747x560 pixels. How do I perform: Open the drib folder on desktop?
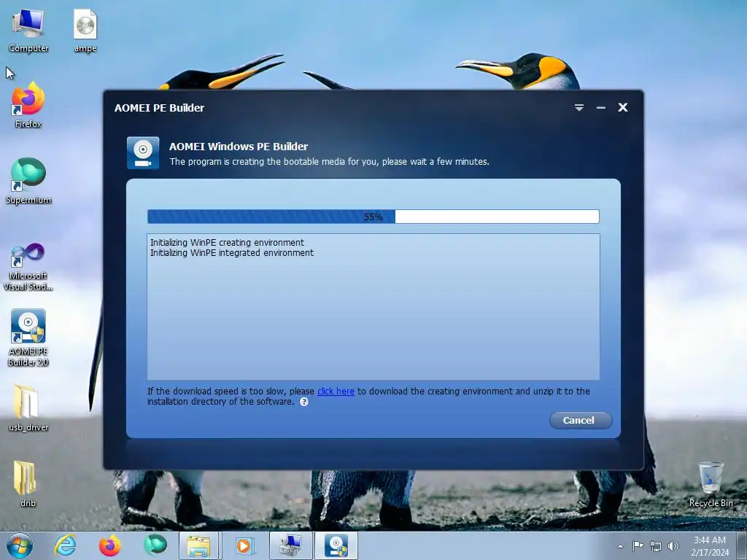27,483
